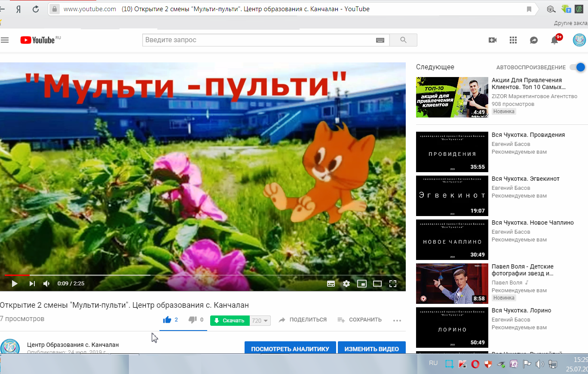This screenshot has width=588, height=374.
Task: Open the on-screen keyboard in search box
Action: click(x=380, y=40)
